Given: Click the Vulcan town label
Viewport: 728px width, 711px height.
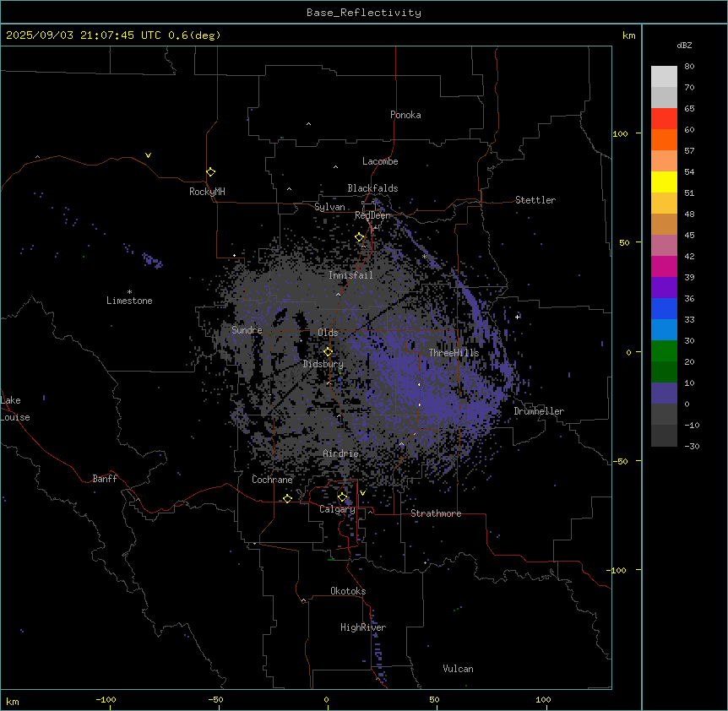Looking at the screenshot, I should 458,669.
